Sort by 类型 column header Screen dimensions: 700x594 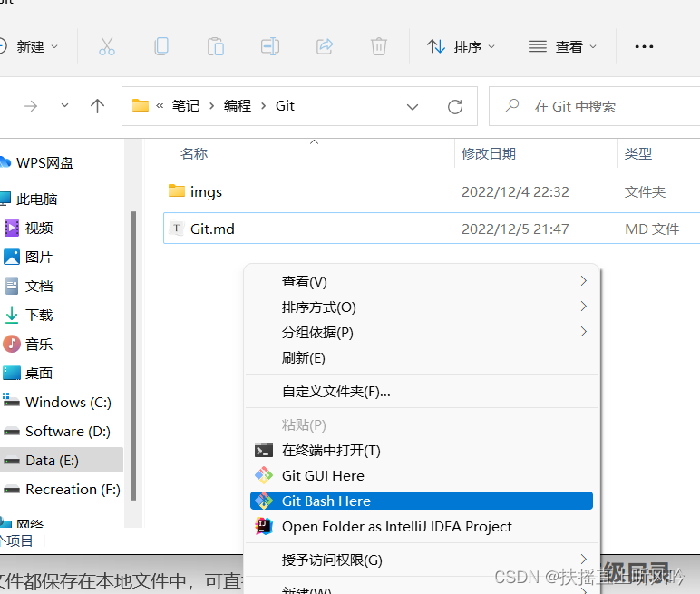(638, 153)
